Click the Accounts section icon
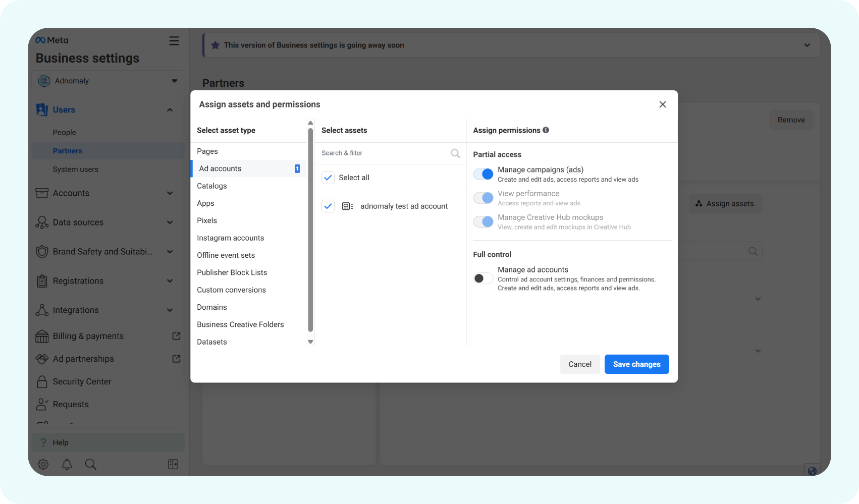Screen dimensions: 859x504 pyautogui.click(x=42, y=193)
